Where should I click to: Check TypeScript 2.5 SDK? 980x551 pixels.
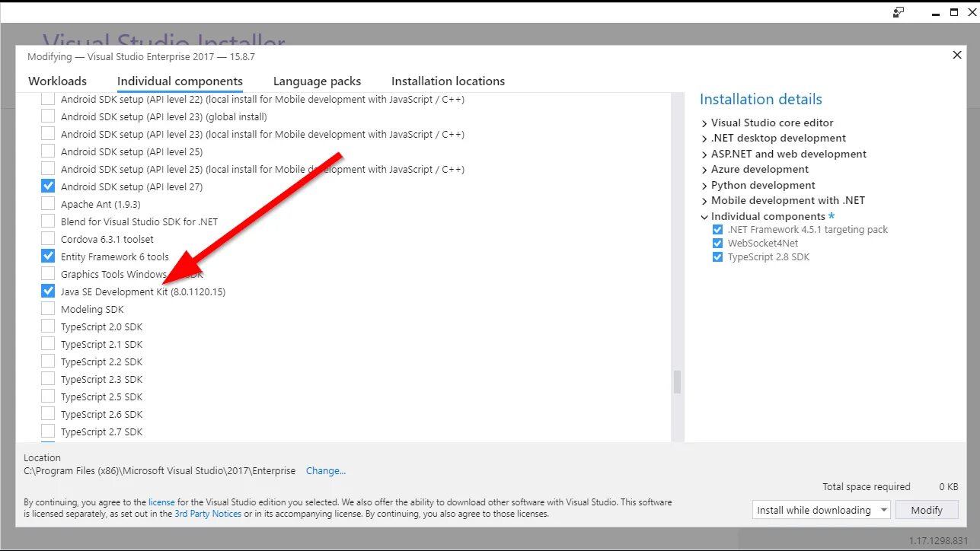click(48, 397)
